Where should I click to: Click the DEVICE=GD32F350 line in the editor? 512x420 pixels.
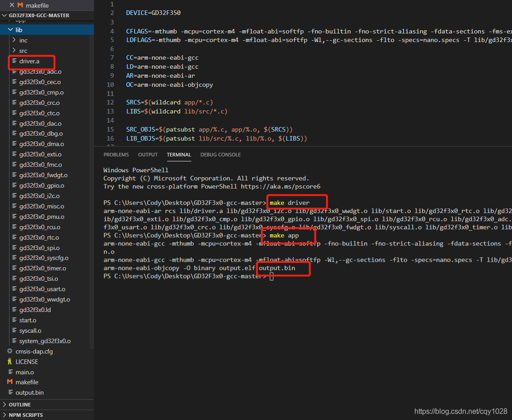[x=154, y=13]
